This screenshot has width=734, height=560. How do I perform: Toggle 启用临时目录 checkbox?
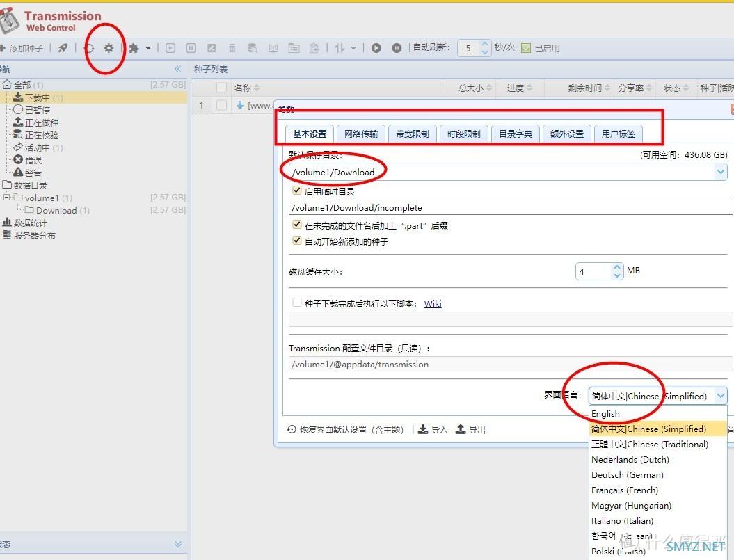pos(297,190)
